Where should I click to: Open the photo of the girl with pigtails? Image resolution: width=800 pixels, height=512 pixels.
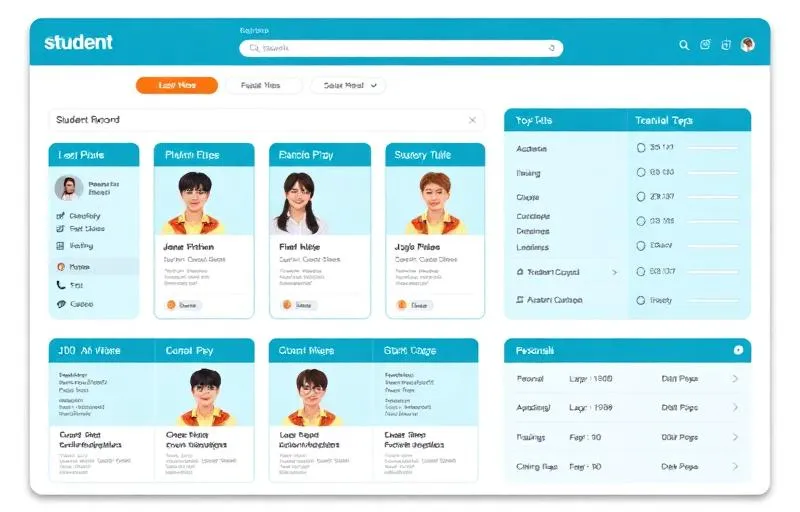tap(299, 202)
